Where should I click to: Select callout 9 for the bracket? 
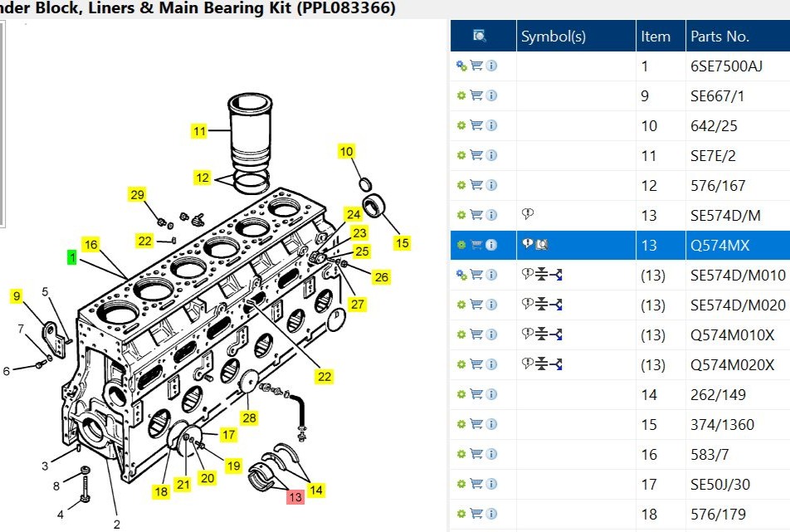point(17,295)
